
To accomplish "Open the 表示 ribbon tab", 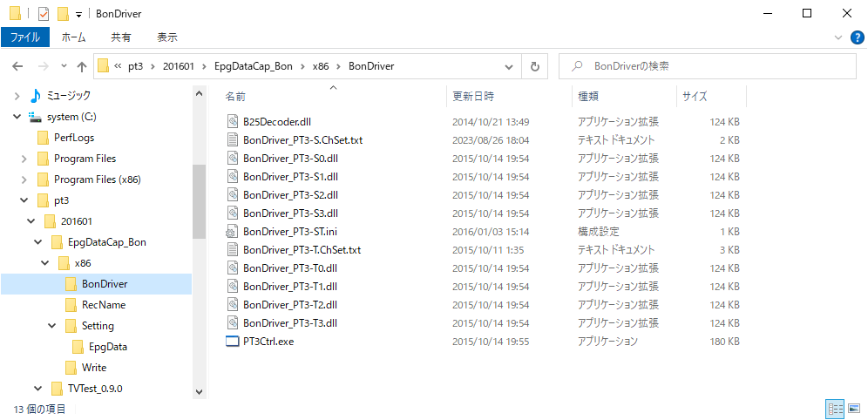I will (167, 37).
